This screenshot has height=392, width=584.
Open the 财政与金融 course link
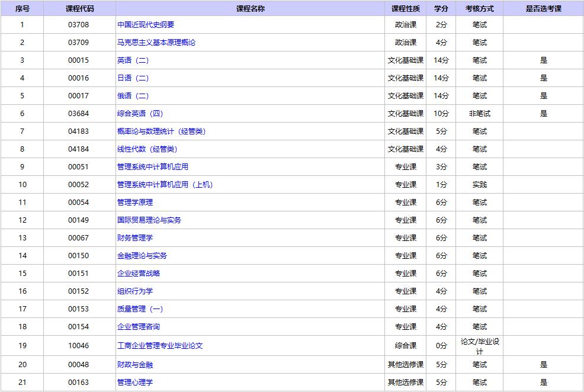(135, 364)
